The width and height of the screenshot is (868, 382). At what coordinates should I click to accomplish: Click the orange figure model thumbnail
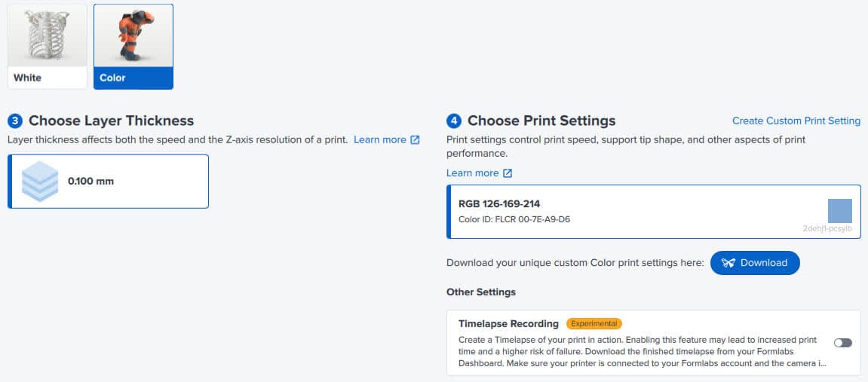pos(133,35)
